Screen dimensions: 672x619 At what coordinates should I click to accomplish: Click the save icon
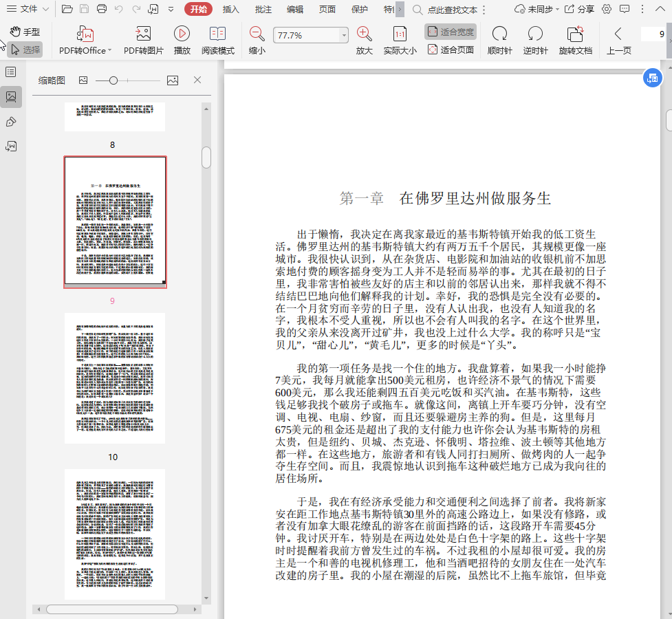pyautogui.click(x=85, y=9)
